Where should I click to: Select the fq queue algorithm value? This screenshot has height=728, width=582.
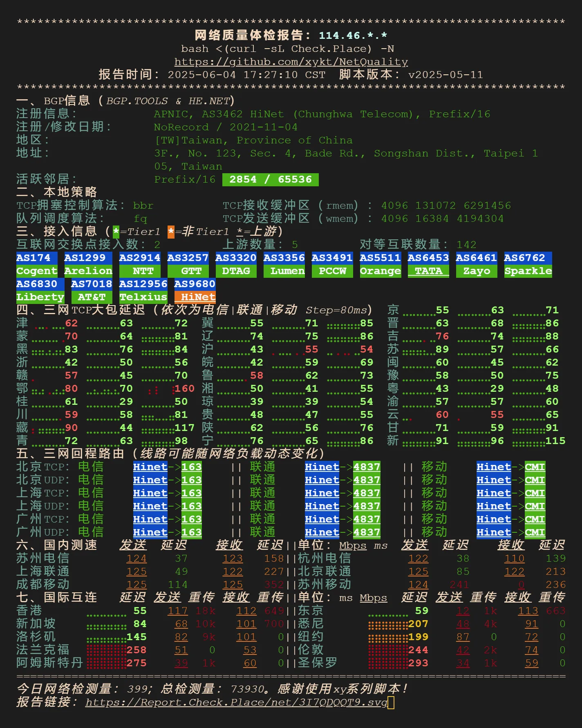pos(140,219)
